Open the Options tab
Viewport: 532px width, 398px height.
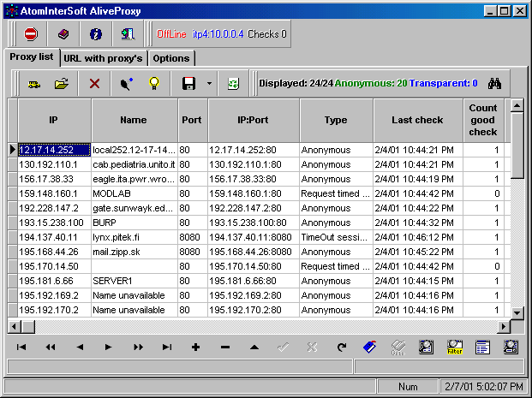[x=171, y=58]
